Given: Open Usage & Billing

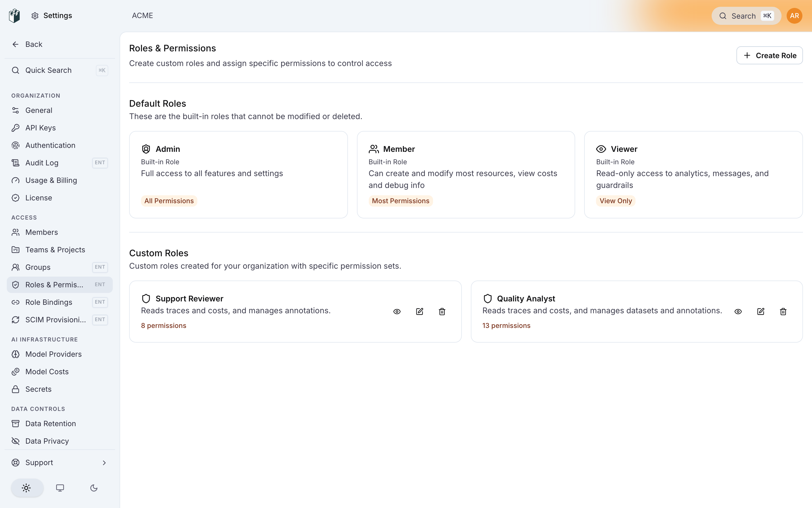Looking at the screenshot, I should coord(60,180).
